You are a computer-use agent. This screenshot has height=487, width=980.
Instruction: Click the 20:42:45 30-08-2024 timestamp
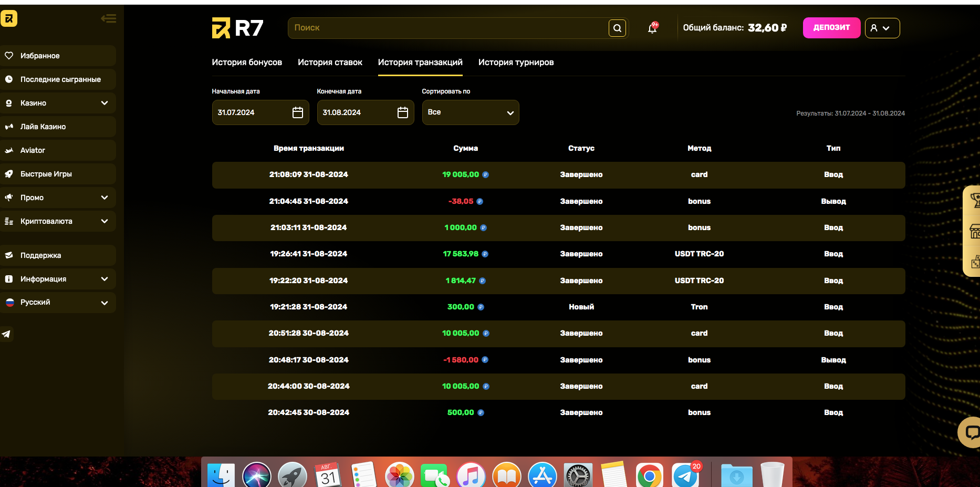(309, 412)
